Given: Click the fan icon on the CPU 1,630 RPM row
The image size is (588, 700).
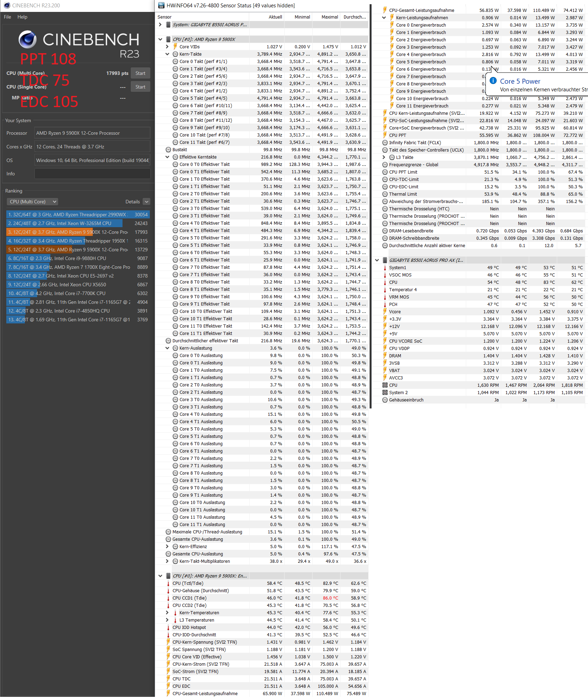Looking at the screenshot, I should click(x=385, y=385).
